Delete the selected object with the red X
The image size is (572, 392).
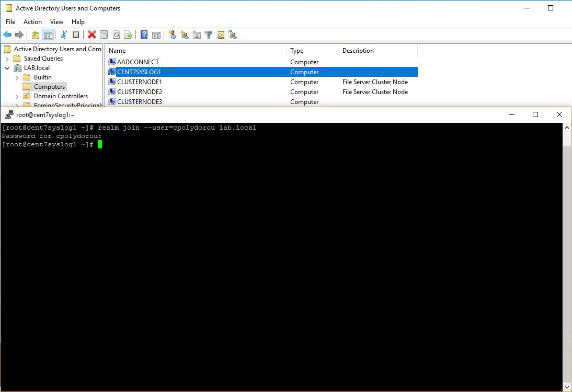coord(92,34)
